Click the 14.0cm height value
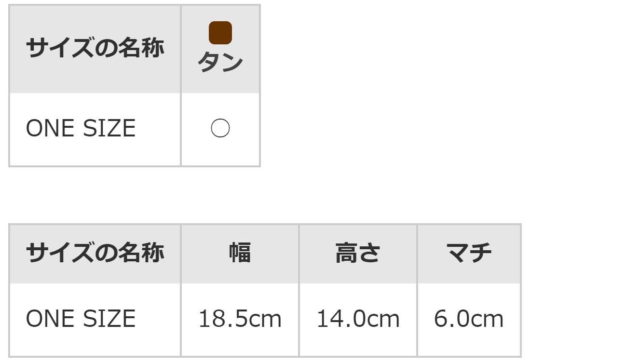This screenshot has height=364, width=625. 358,319
